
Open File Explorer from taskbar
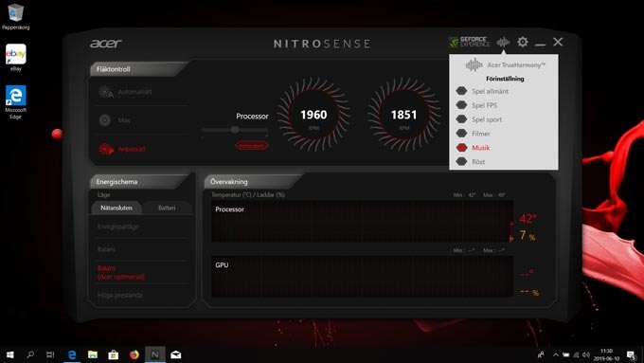pyautogui.click(x=93, y=354)
